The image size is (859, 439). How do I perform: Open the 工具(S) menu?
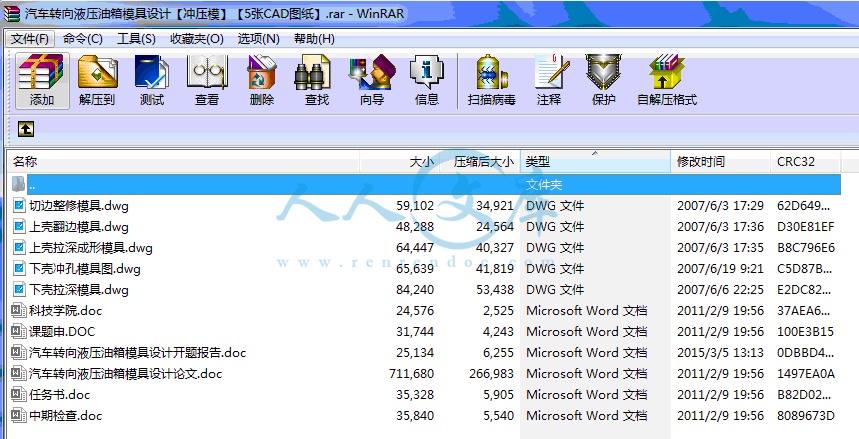click(x=136, y=39)
